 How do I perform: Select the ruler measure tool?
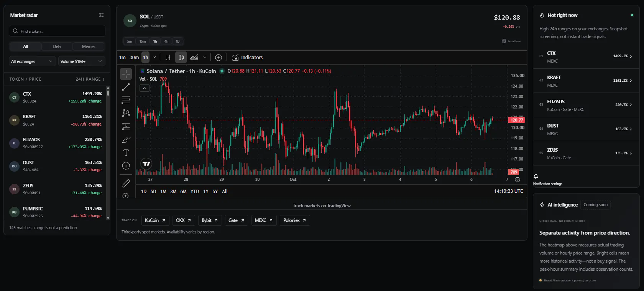coord(126,183)
